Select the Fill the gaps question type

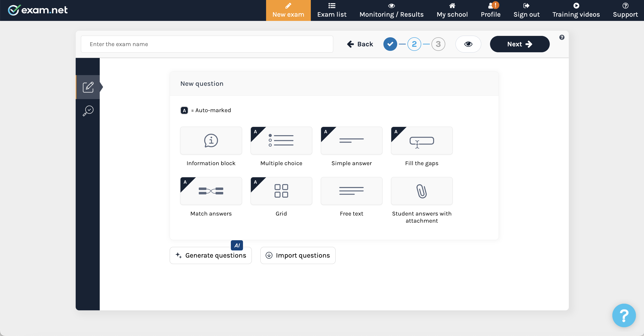click(x=421, y=140)
